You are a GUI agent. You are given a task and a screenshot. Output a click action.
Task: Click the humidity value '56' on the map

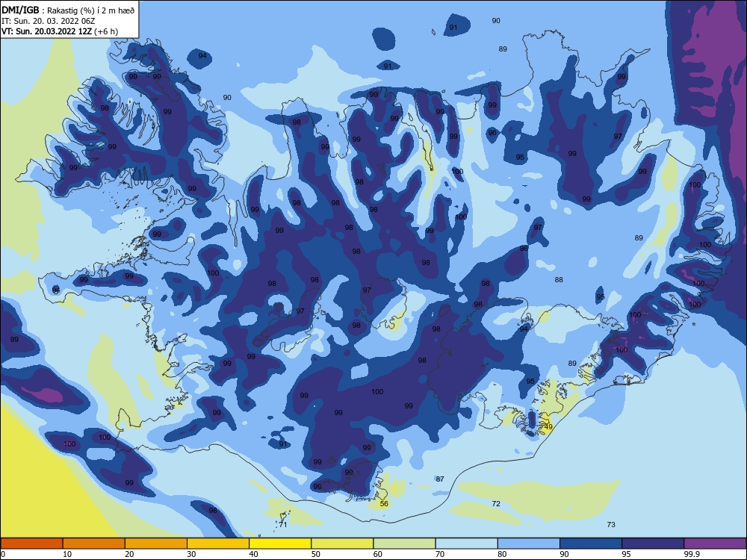point(384,504)
